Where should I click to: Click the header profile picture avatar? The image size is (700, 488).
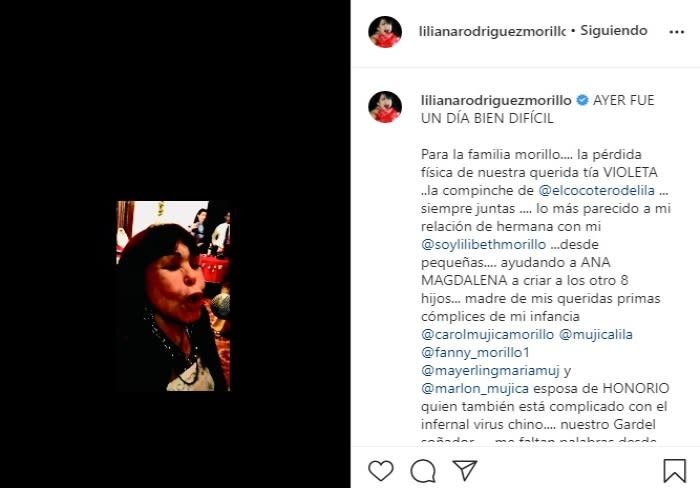[x=385, y=32]
